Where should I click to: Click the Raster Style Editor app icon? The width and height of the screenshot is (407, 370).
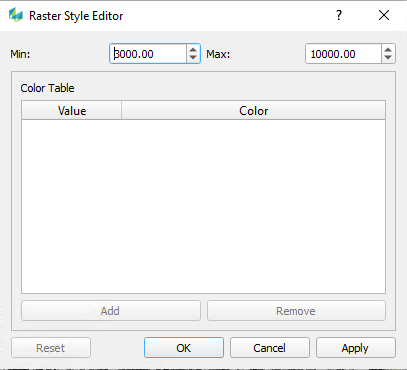click(16, 15)
